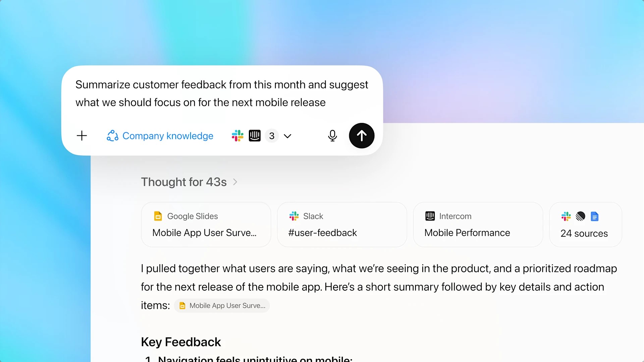
Task: Click the Company knowledge network icon
Action: click(x=112, y=136)
